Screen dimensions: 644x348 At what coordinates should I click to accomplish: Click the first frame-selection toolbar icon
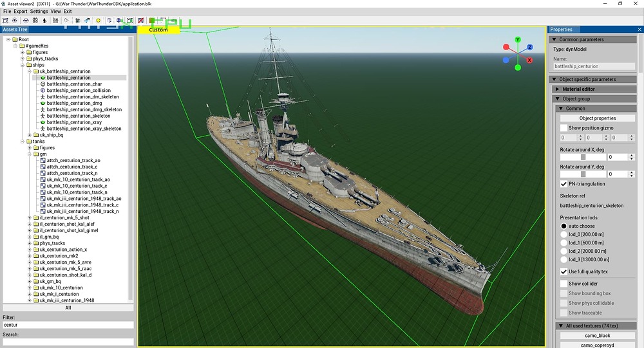coord(5,21)
